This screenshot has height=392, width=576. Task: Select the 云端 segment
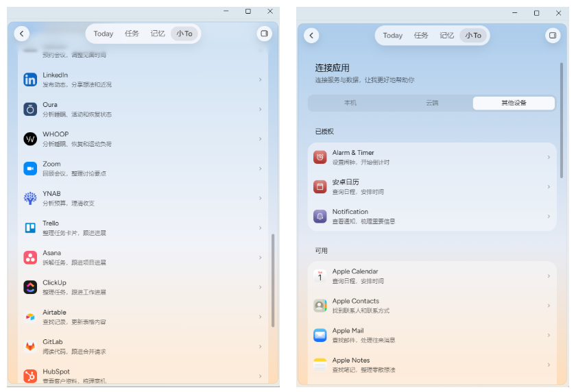coord(432,103)
